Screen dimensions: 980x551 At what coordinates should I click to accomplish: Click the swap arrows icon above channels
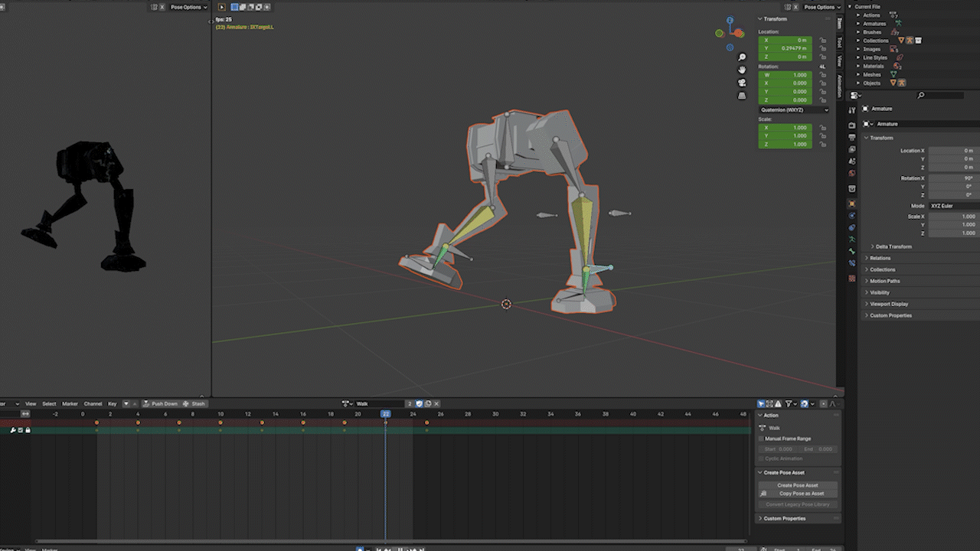point(25,413)
